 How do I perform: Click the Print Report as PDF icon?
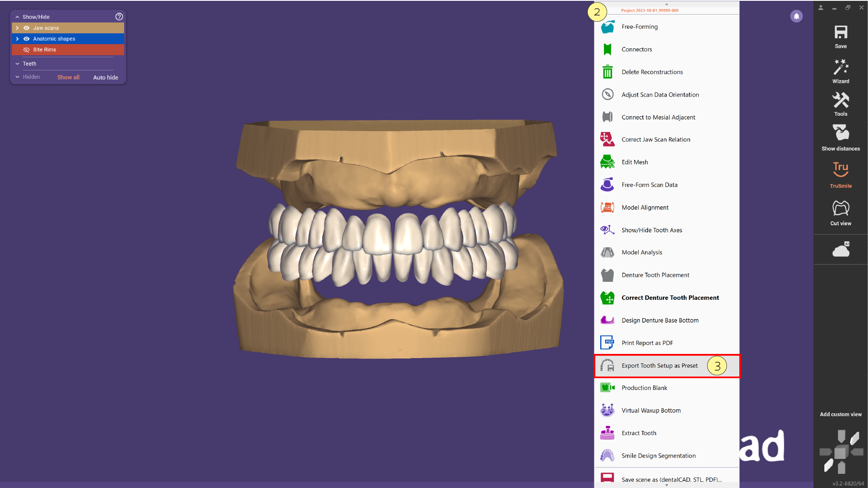(607, 343)
